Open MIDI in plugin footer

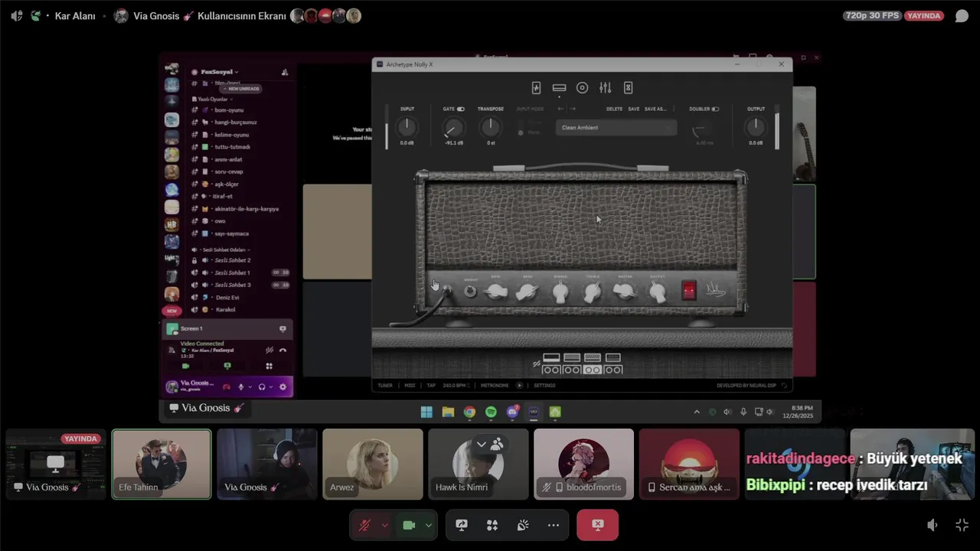point(410,386)
